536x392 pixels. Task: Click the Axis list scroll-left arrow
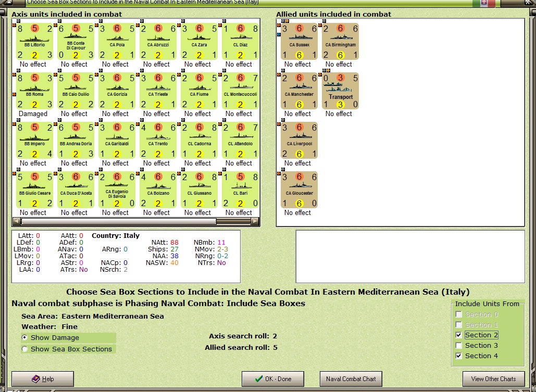pos(16,221)
